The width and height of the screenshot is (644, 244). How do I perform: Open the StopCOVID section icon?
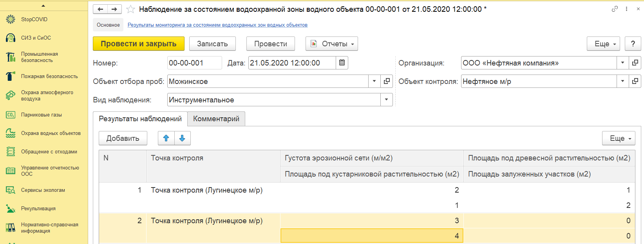[11, 19]
